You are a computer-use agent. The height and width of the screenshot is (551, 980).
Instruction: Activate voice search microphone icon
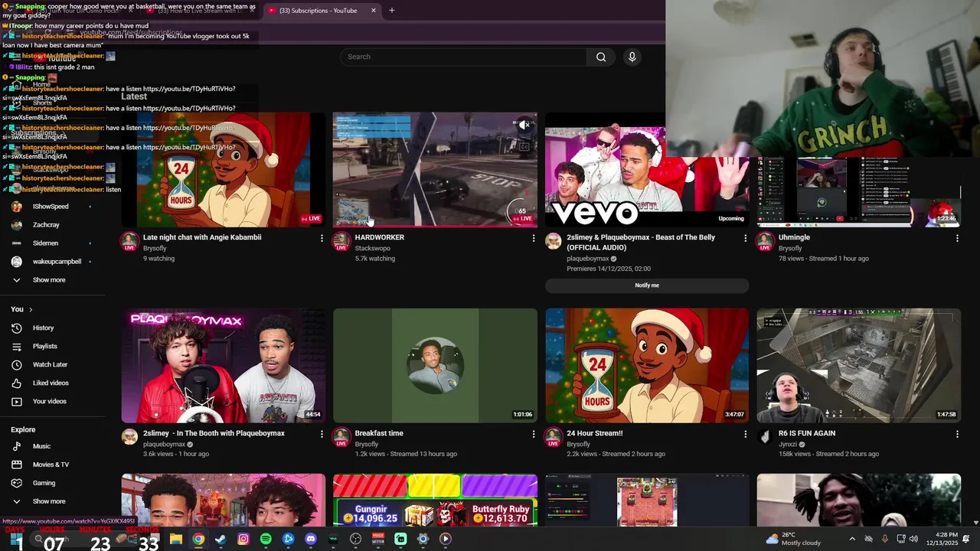[632, 57]
